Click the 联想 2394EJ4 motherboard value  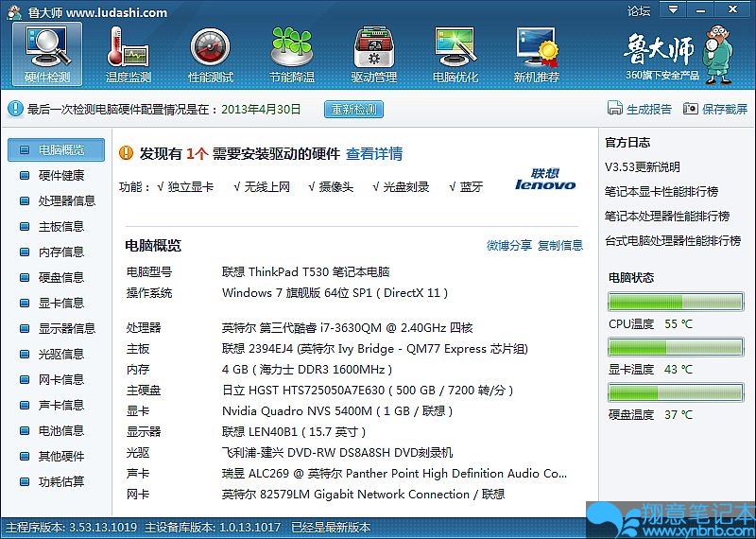(x=375, y=349)
